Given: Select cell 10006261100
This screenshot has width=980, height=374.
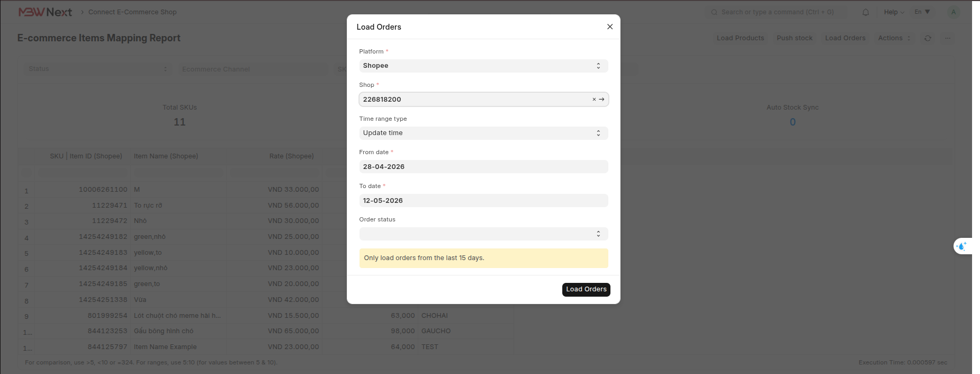Looking at the screenshot, I should point(83,190).
